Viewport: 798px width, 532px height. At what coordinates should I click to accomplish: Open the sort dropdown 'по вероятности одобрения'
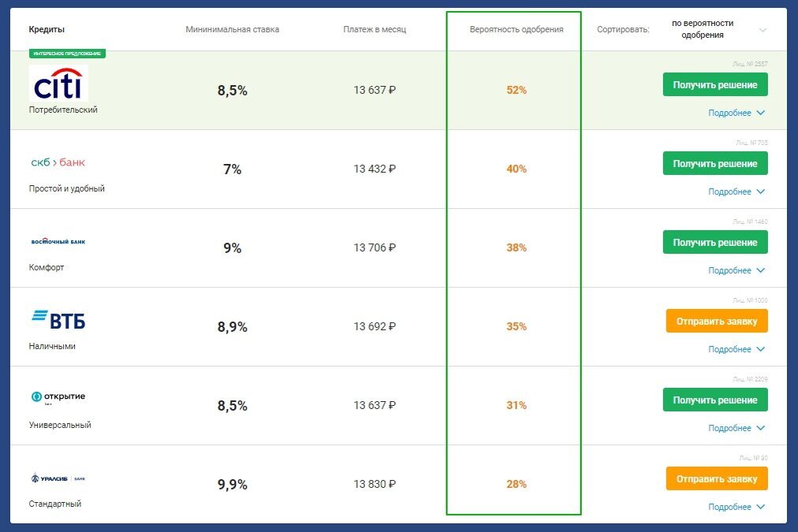[718, 29]
